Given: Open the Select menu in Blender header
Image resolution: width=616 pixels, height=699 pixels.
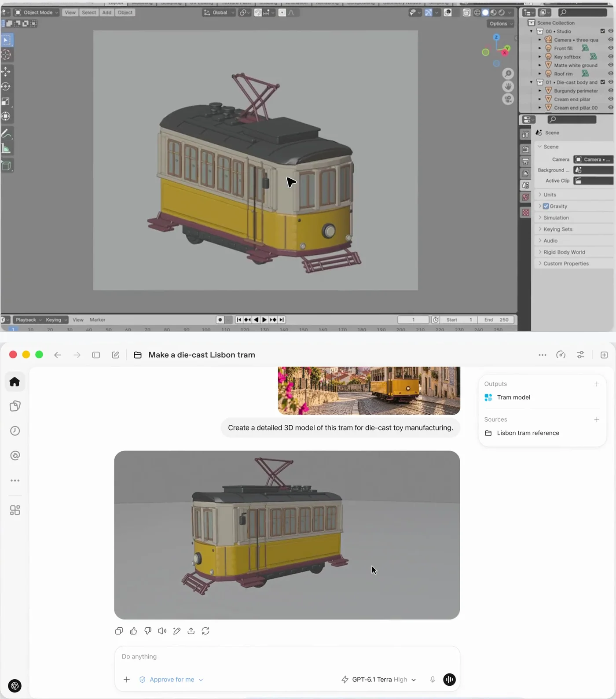Looking at the screenshot, I should (x=89, y=12).
